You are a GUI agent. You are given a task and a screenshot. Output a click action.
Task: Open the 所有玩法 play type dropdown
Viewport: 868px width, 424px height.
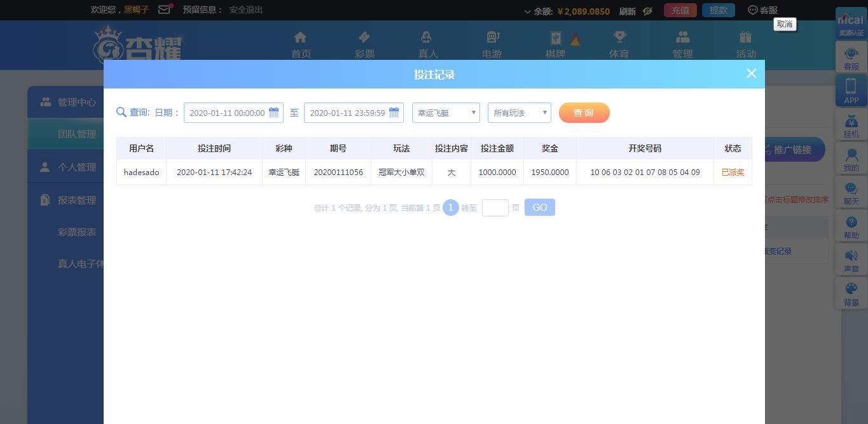click(x=519, y=113)
